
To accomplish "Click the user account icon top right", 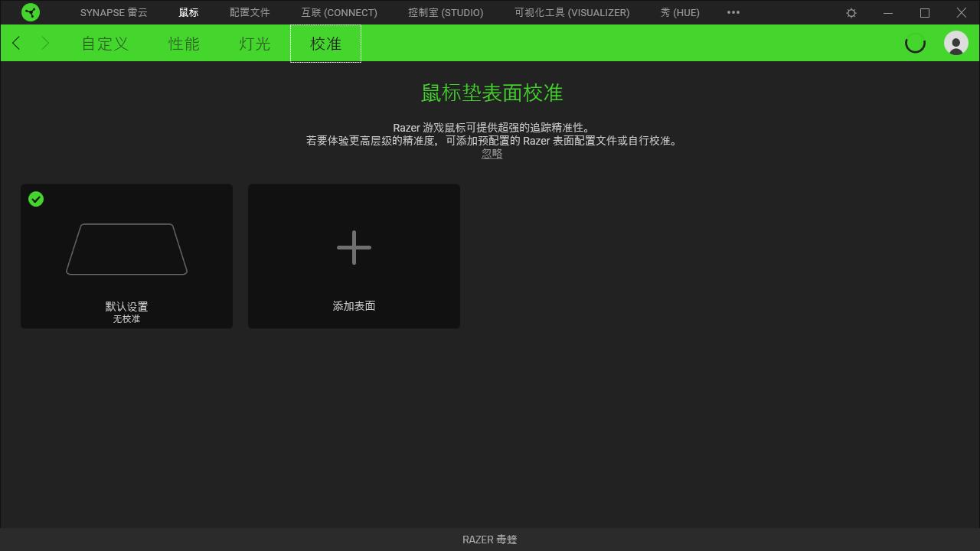I will point(955,43).
